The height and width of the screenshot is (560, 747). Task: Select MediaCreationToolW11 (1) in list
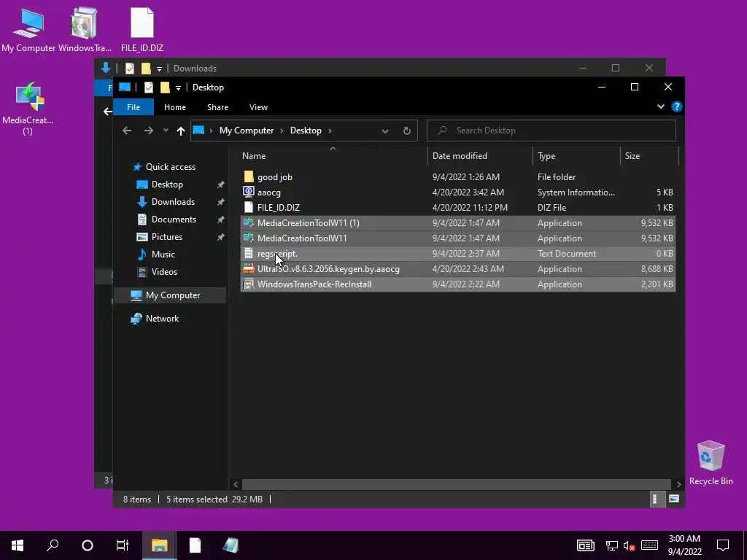(x=458, y=223)
